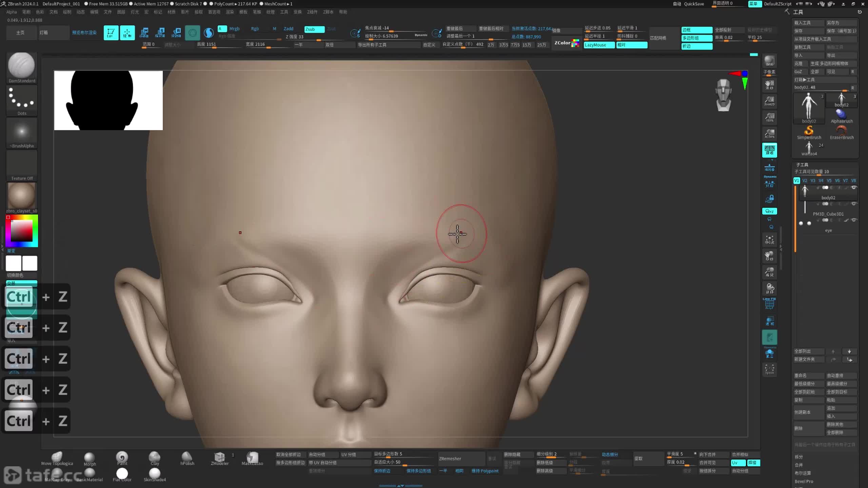Expand the 拆分 section
868x488 pixels.
click(799, 457)
